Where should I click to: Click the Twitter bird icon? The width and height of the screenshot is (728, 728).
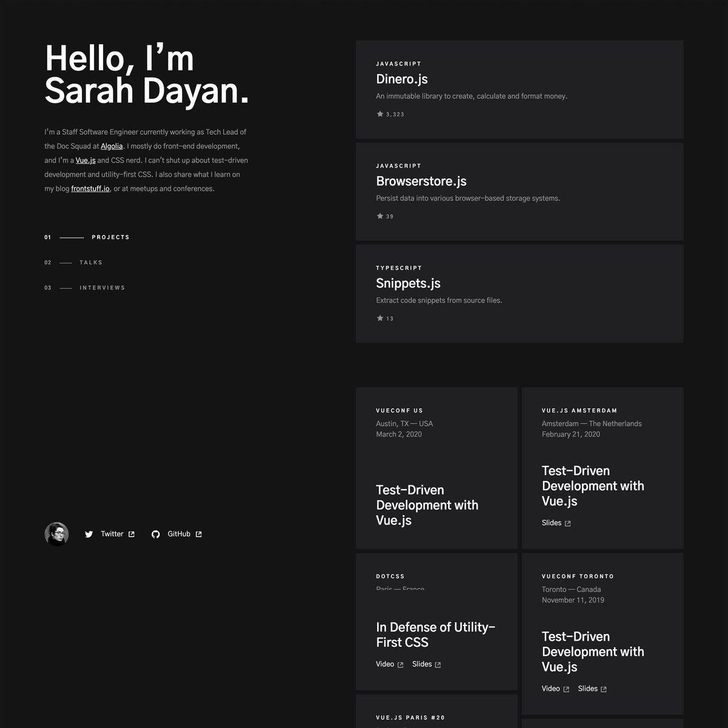click(89, 534)
